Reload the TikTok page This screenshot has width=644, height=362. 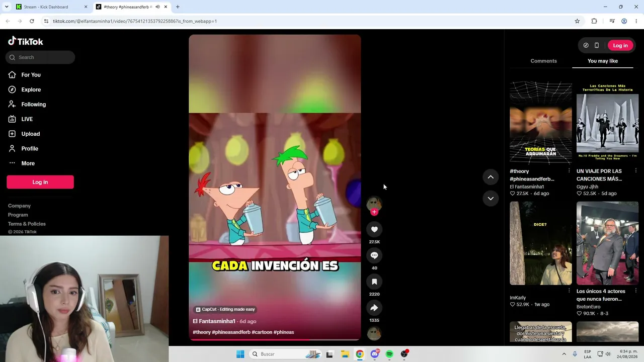(x=32, y=21)
